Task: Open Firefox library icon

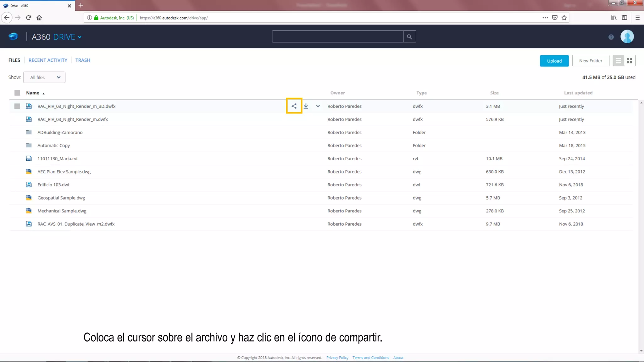Action: click(x=614, y=18)
